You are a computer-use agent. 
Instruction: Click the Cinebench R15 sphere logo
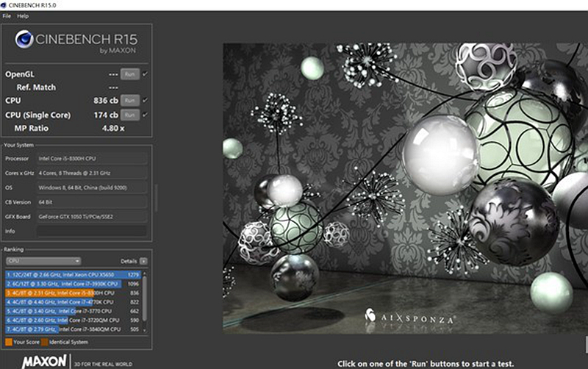(24, 39)
